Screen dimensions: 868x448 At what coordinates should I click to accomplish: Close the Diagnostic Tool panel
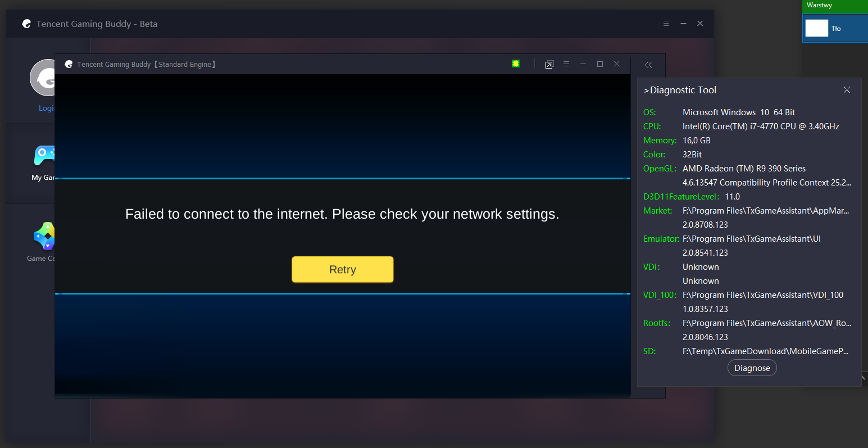tap(847, 90)
